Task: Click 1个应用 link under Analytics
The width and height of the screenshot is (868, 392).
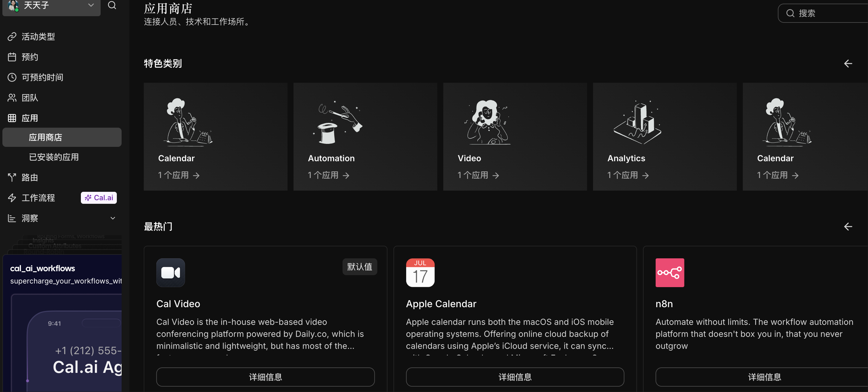Action: (x=628, y=175)
